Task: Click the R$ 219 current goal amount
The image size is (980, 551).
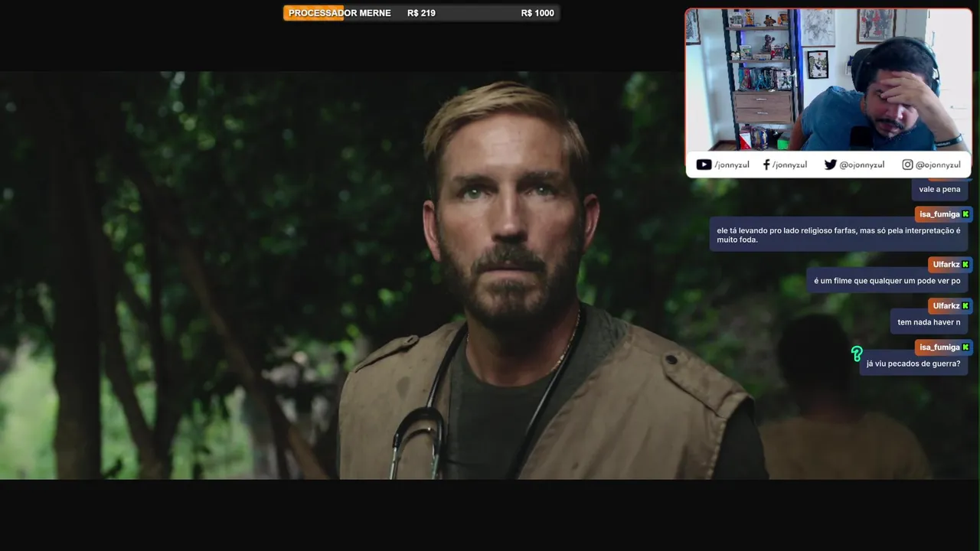Action: (x=421, y=13)
